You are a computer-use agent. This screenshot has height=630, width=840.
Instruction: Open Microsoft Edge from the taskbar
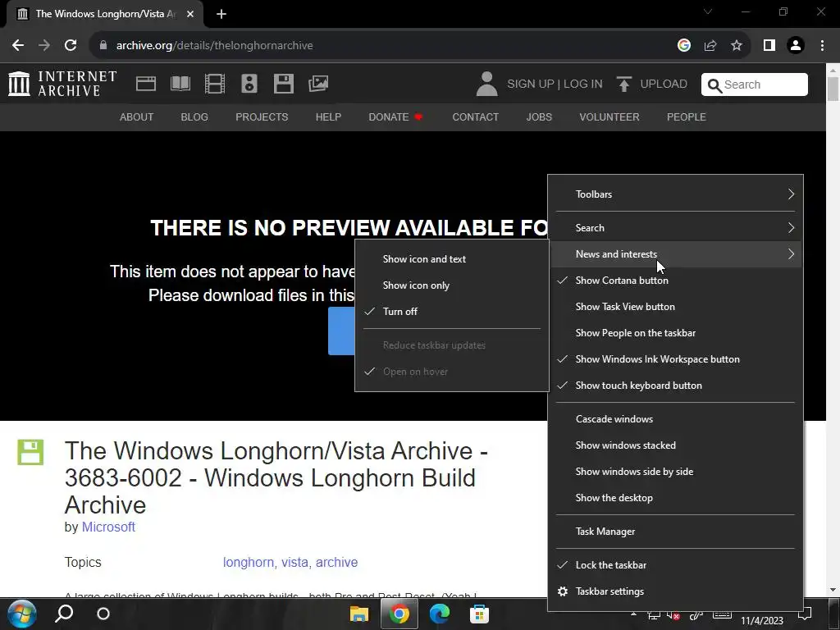[x=440, y=614]
